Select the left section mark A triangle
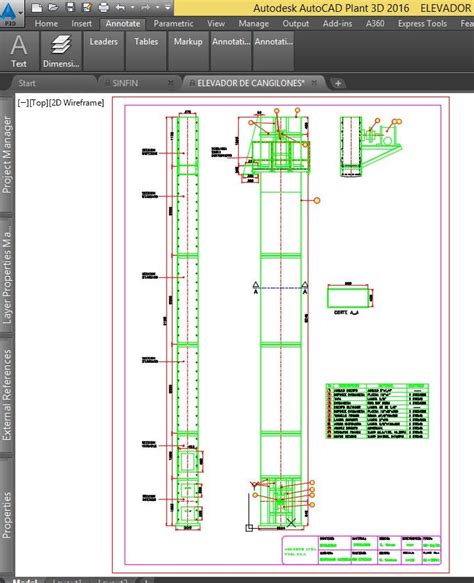The height and width of the screenshot is (583, 474). 256,285
